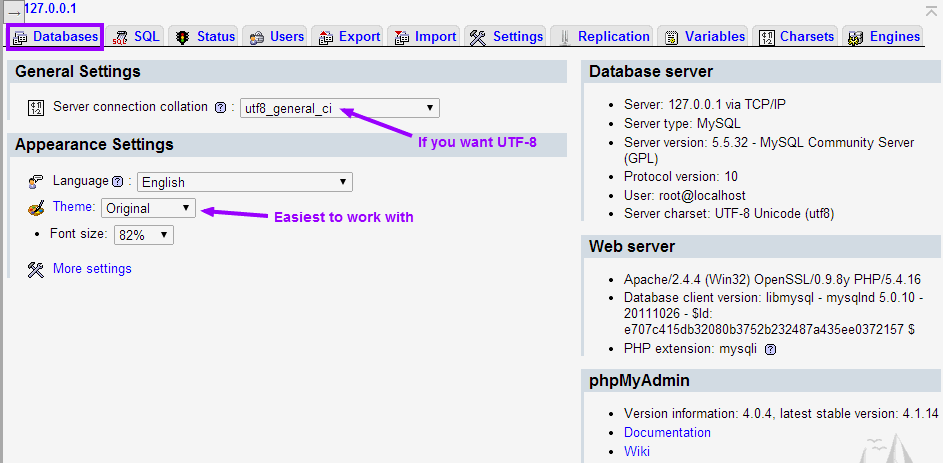
Task: Open help for Server connection collation
Action: (220, 108)
